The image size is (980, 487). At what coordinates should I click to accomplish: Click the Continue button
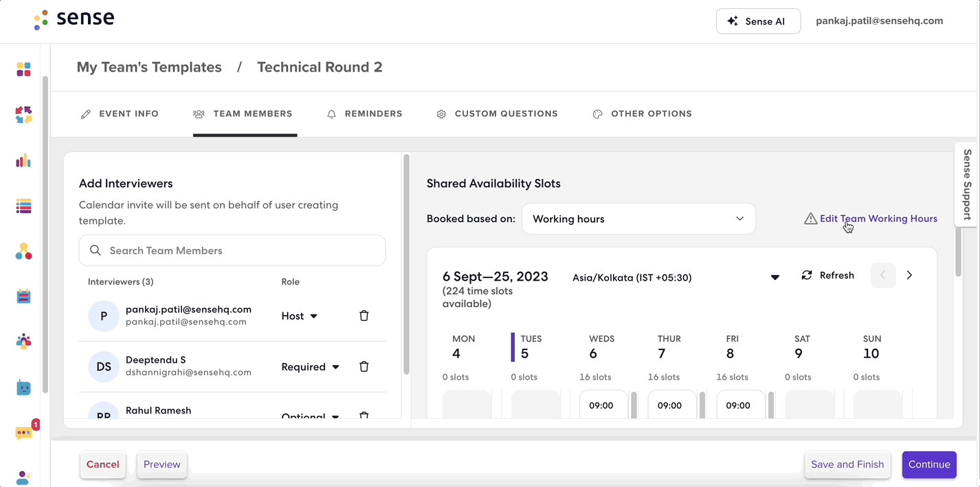coord(929,464)
